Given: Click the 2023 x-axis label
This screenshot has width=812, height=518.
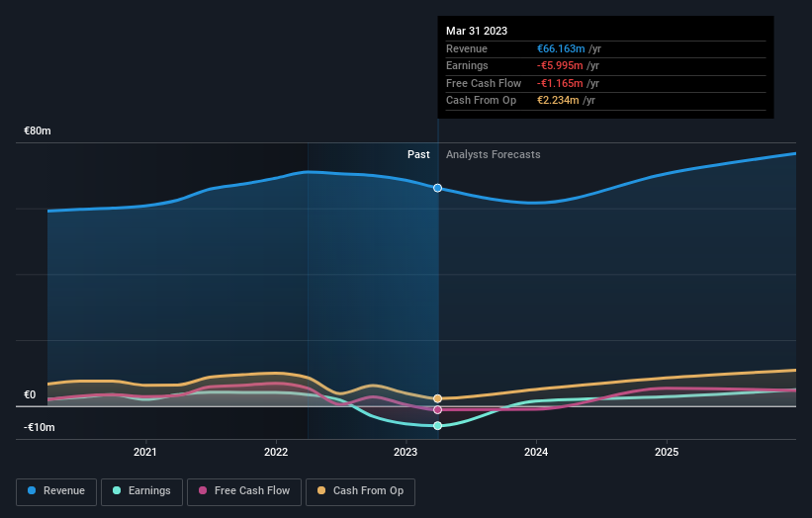Looking at the screenshot, I should pyautogui.click(x=406, y=452).
